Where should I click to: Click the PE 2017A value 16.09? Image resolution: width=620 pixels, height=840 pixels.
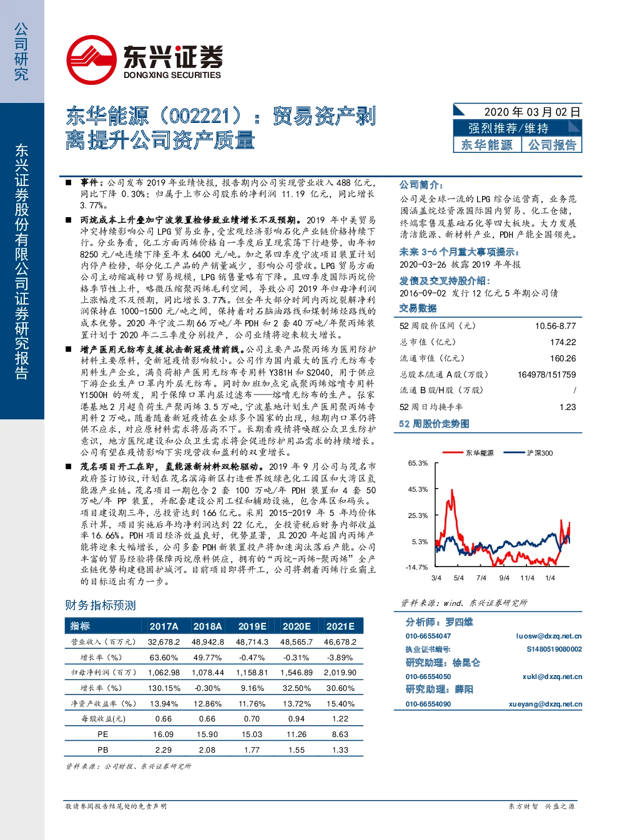click(x=164, y=735)
